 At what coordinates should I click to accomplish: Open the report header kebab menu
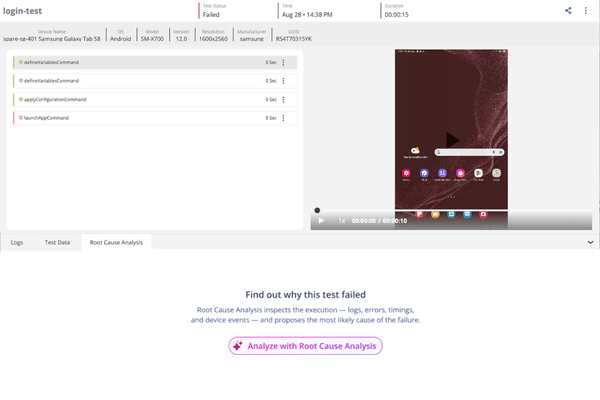(585, 11)
